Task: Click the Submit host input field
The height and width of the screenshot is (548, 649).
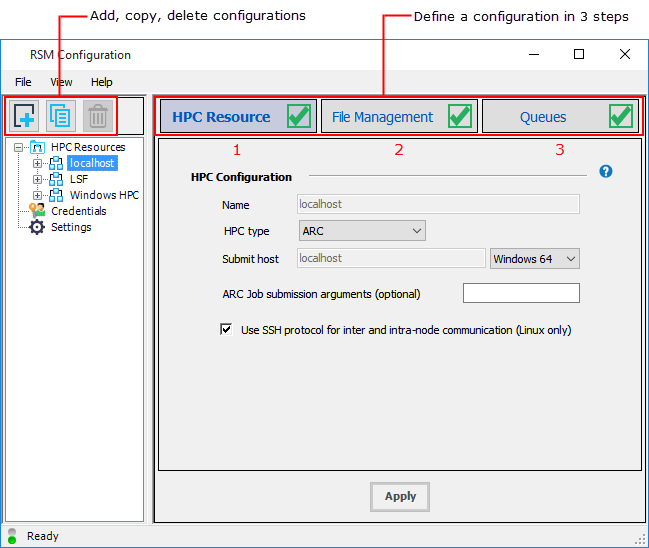Action: coord(391,258)
